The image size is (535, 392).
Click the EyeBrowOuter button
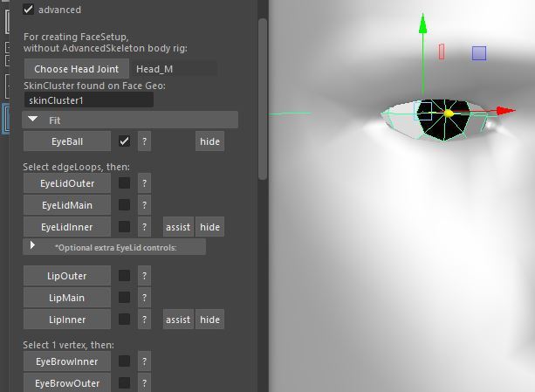click(67, 382)
